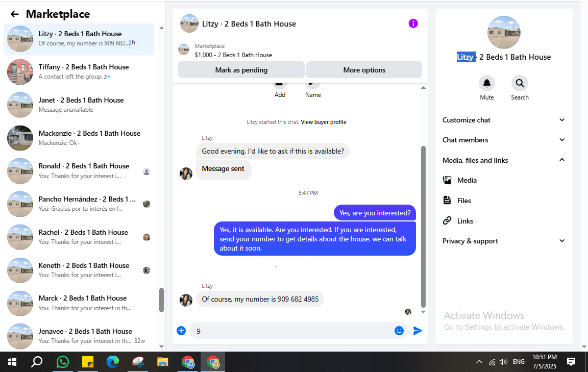Open emoji picker in message box
The image size is (588, 372).
coord(399,331)
